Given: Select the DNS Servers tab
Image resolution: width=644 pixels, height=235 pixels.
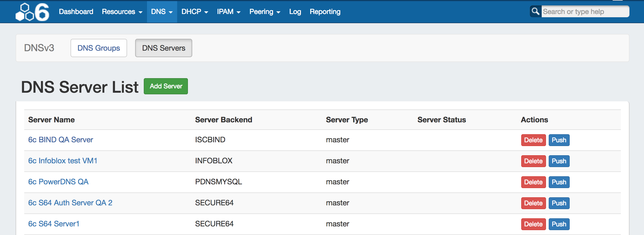Looking at the screenshot, I should point(163,48).
